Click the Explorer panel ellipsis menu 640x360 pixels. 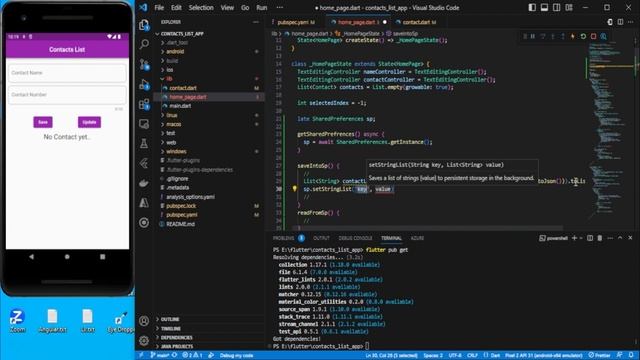click(256, 22)
